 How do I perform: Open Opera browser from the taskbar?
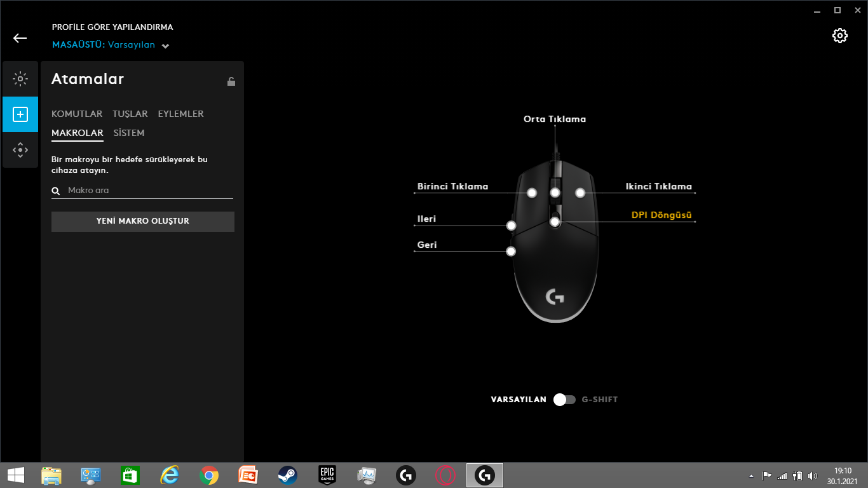click(445, 475)
